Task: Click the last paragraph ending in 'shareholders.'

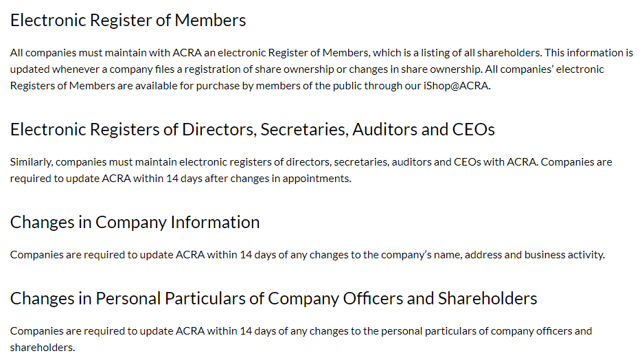Action: pos(301,339)
